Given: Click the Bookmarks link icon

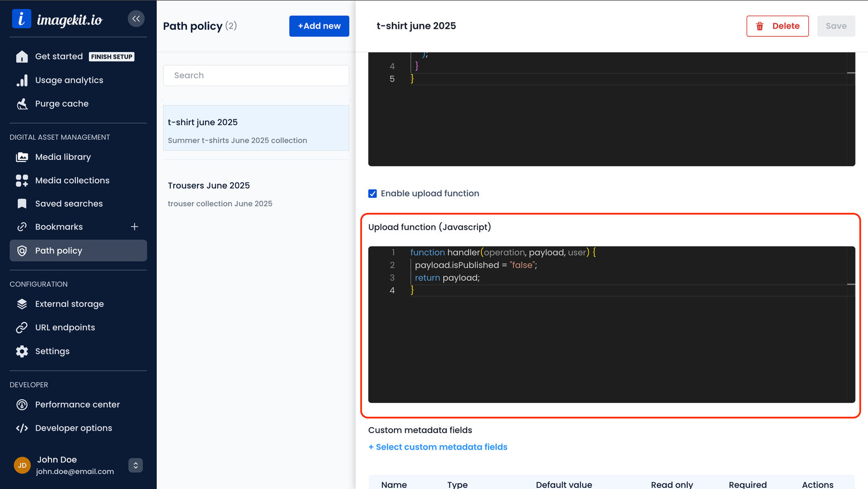Looking at the screenshot, I should (x=22, y=227).
